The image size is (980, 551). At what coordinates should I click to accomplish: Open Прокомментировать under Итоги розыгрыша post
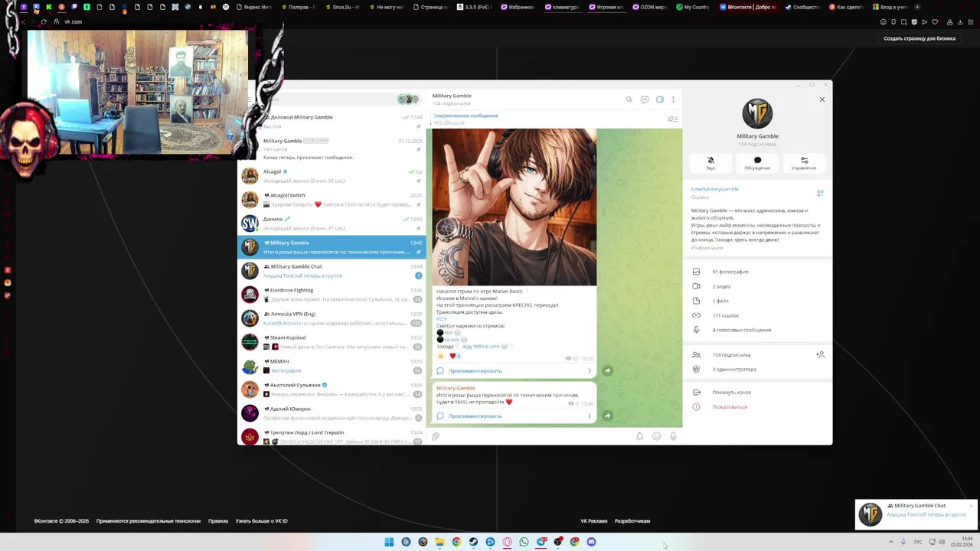[x=514, y=416]
